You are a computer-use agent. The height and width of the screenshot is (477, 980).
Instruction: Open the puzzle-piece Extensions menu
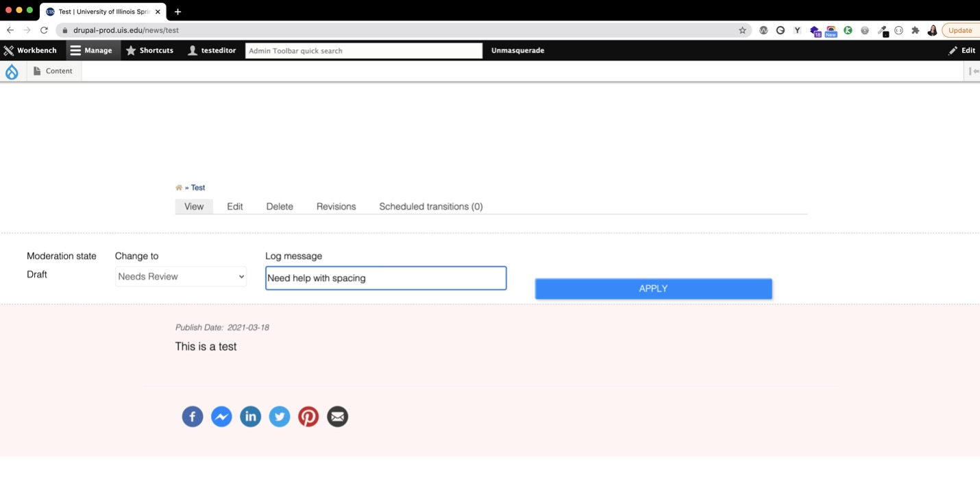click(x=915, y=30)
